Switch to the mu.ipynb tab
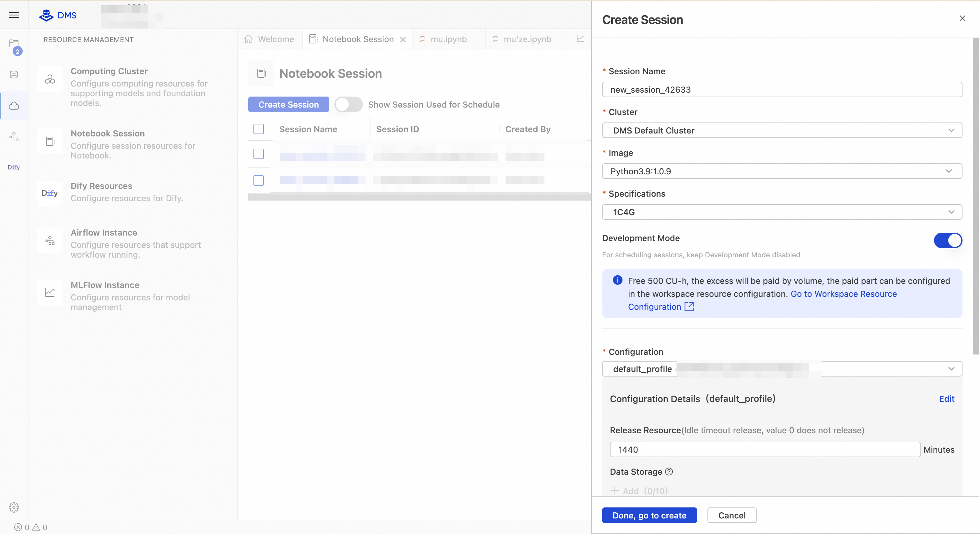The width and height of the screenshot is (980, 534). coord(448,39)
